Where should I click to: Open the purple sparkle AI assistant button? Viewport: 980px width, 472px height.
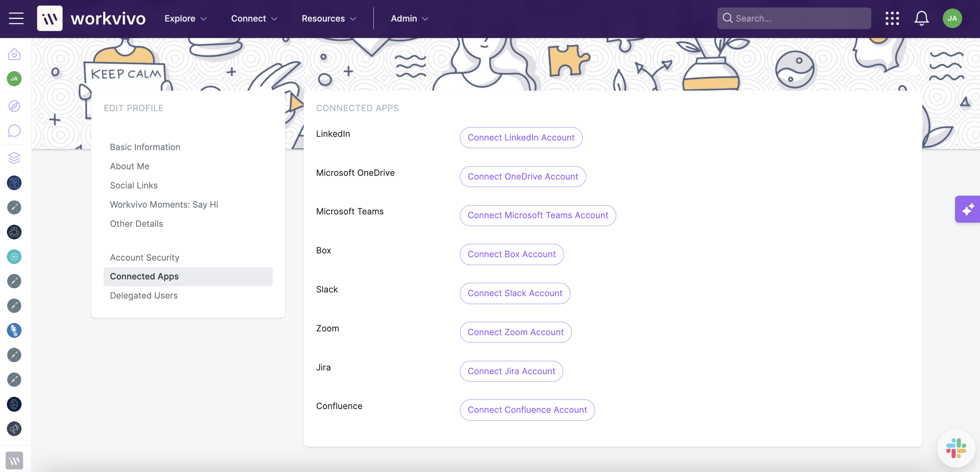click(x=967, y=209)
